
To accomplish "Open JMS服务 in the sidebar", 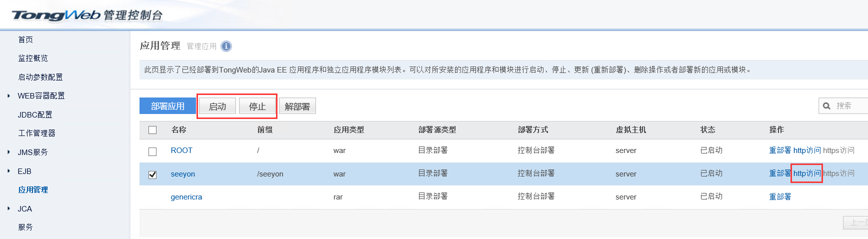I will [x=32, y=152].
